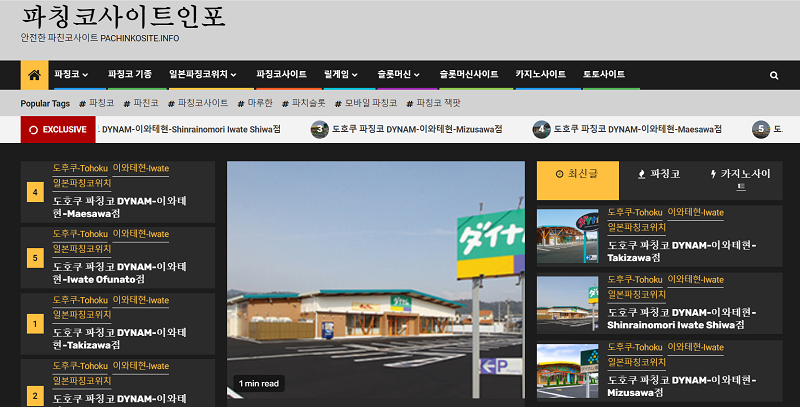The image size is (800, 407).
Task: Expand the 슬롯머신 menu chevron
Action: pos(417,75)
